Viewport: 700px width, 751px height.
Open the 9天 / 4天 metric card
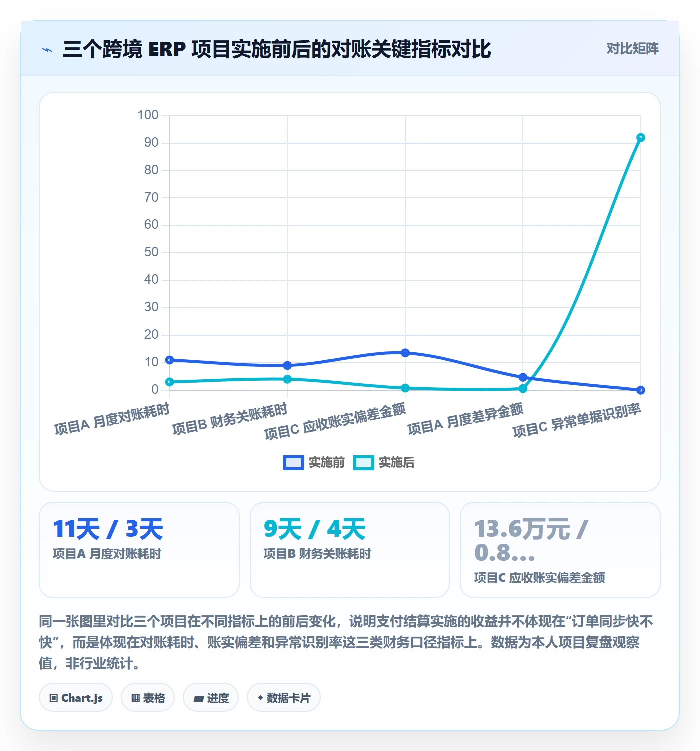click(x=350, y=550)
